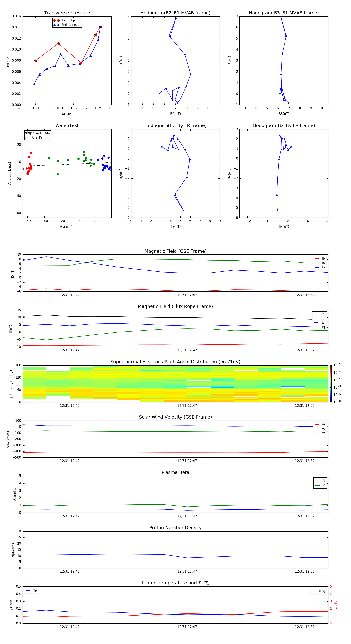Click the 'r = 0.249' annotation
Image resolution: width=351 pixels, height=644 pixels.
(x=34, y=137)
